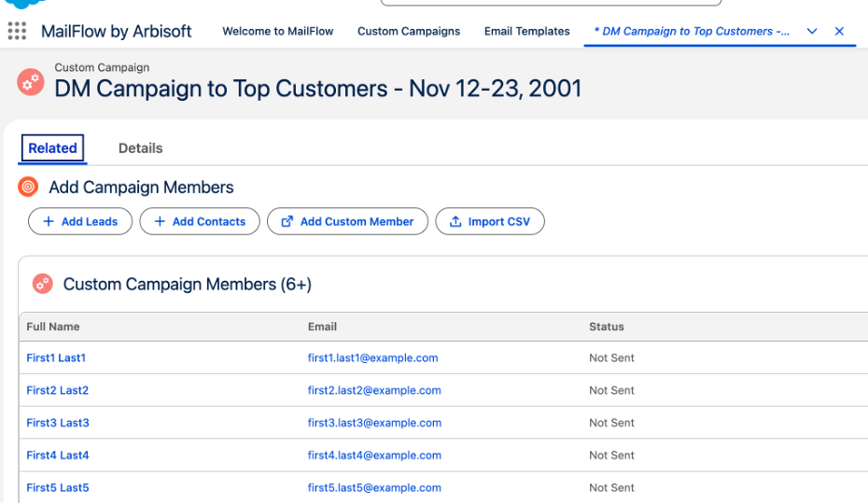Image resolution: width=868 pixels, height=504 pixels.
Task: Select the Related tab
Action: pos(52,147)
